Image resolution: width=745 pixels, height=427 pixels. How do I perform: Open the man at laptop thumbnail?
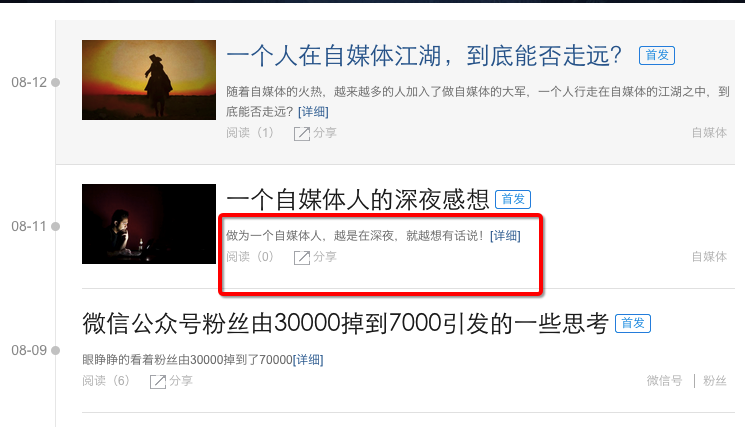[x=149, y=224]
